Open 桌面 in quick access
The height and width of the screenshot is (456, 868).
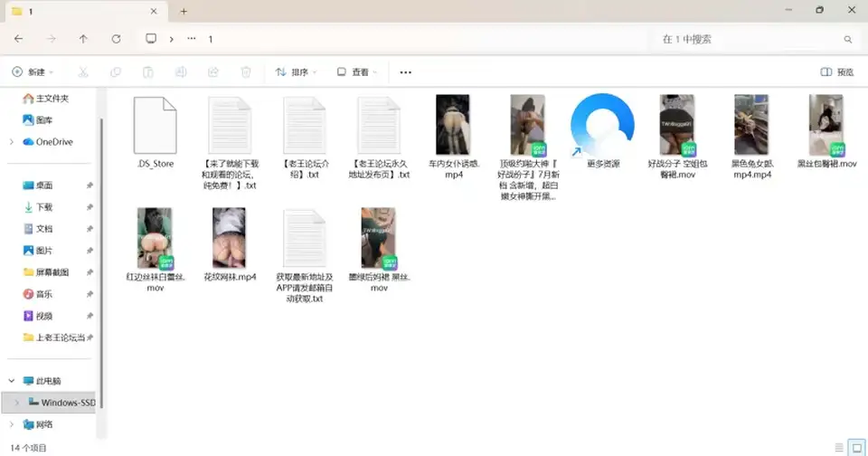(38, 185)
